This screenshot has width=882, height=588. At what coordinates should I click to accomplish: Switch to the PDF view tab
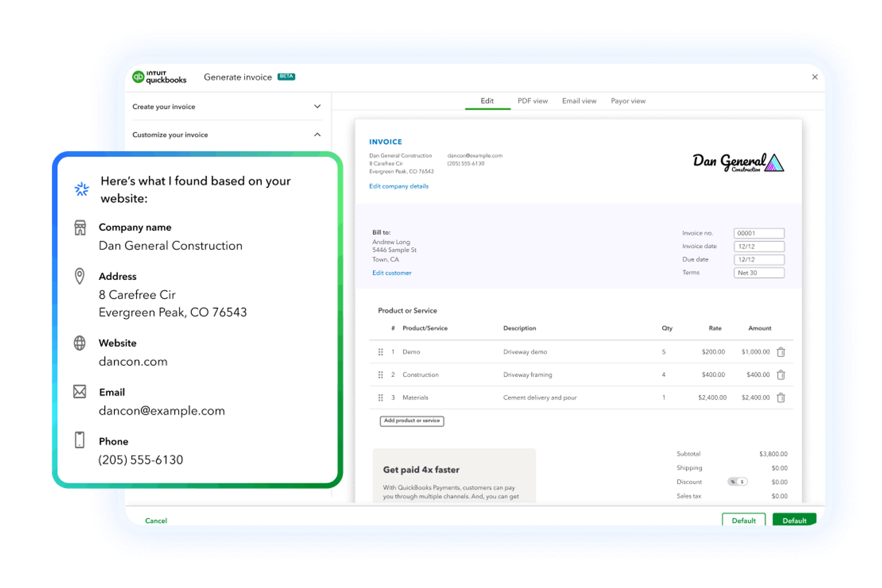(x=532, y=101)
